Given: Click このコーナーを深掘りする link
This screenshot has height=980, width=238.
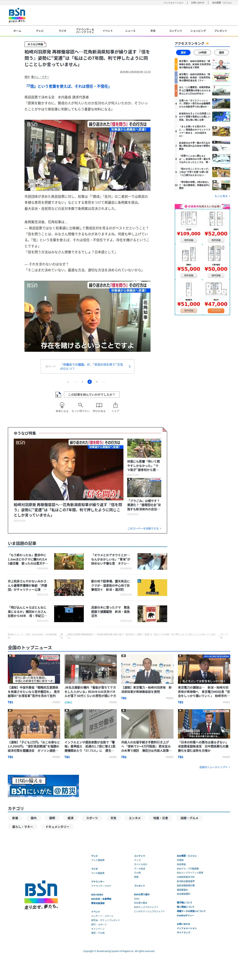Looking at the screenshot, I should pyautogui.click(x=144, y=528).
